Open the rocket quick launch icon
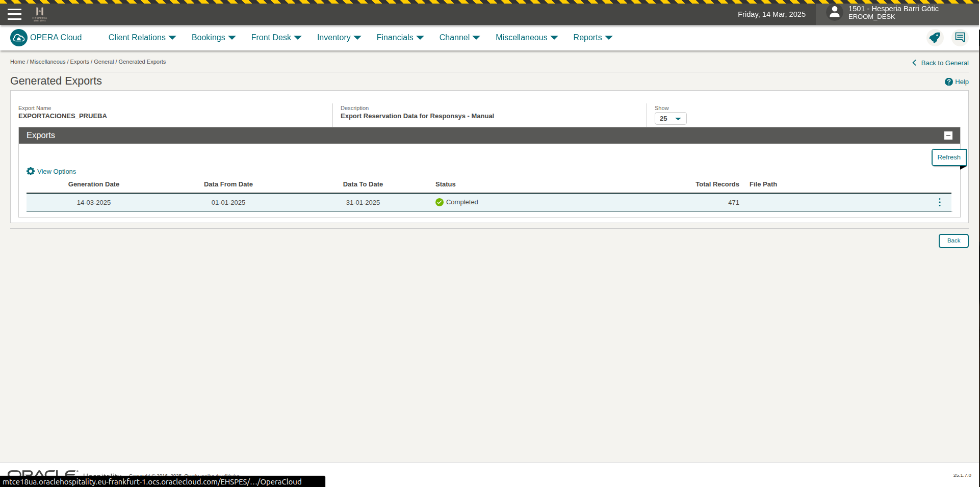Screen dimensions: 980x487 pos(934,38)
